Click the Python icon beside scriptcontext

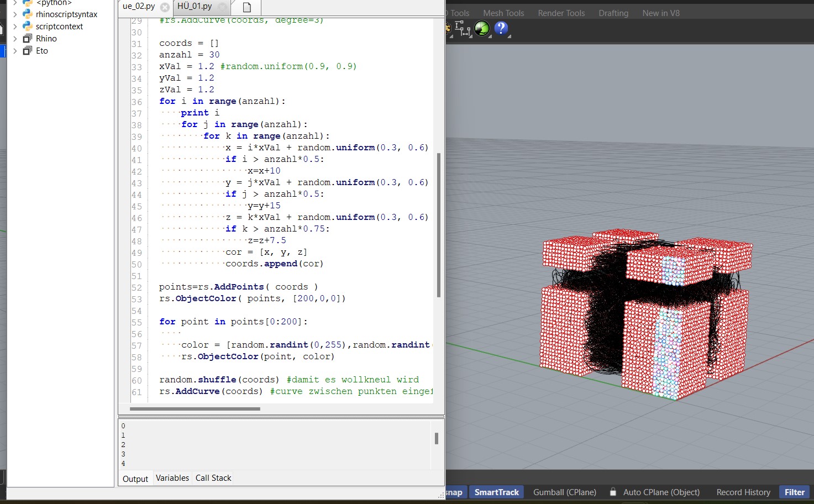[28, 27]
